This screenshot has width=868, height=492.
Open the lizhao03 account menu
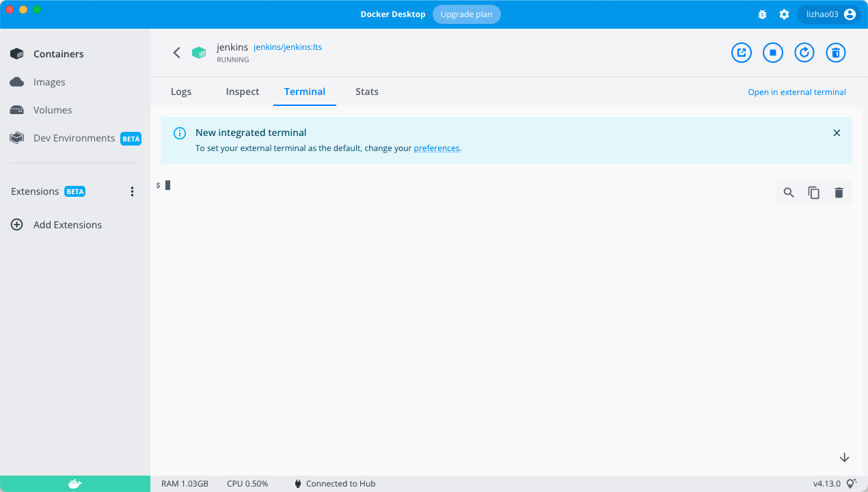pyautogui.click(x=830, y=14)
